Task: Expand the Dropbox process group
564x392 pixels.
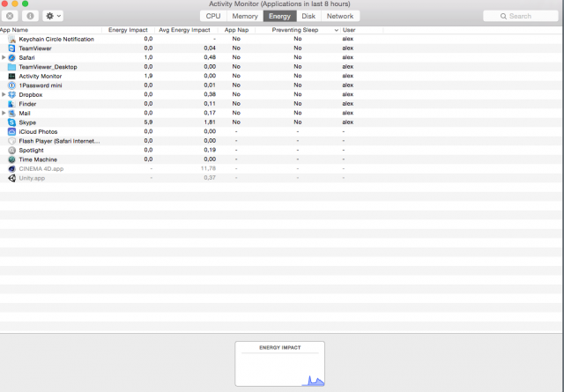Action: click(4, 94)
